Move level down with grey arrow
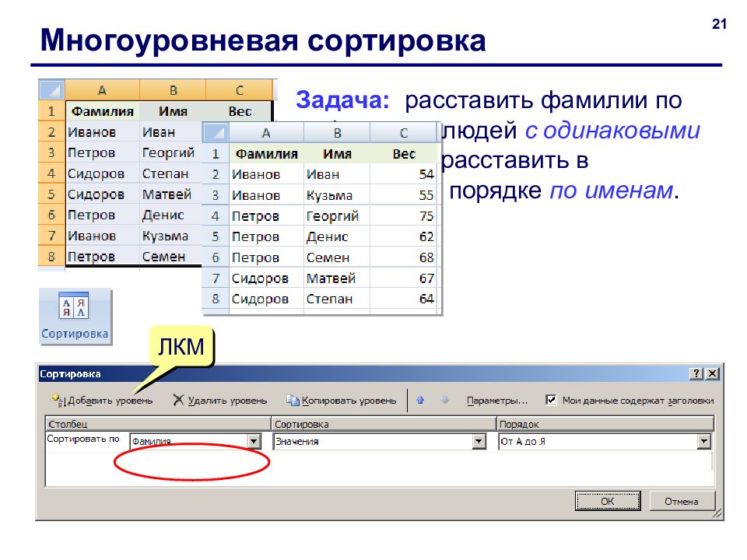This screenshot has height=560, width=747. pos(445,400)
